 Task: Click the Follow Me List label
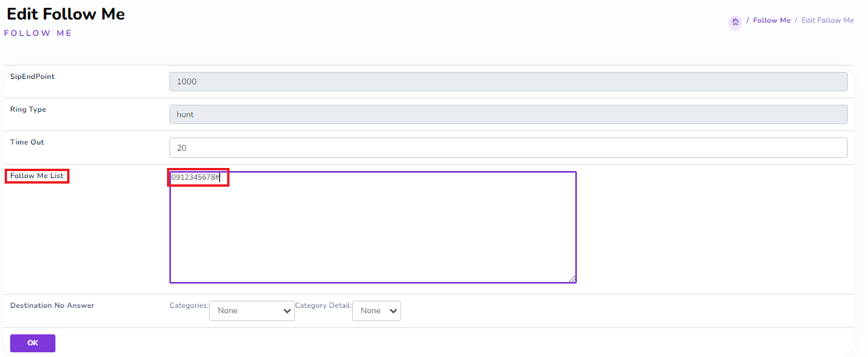(x=37, y=176)
